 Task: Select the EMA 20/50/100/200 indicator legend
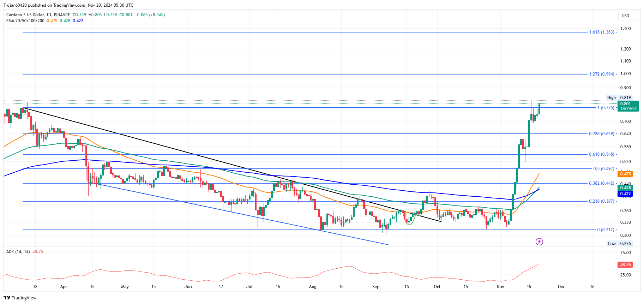pos(25,21)
